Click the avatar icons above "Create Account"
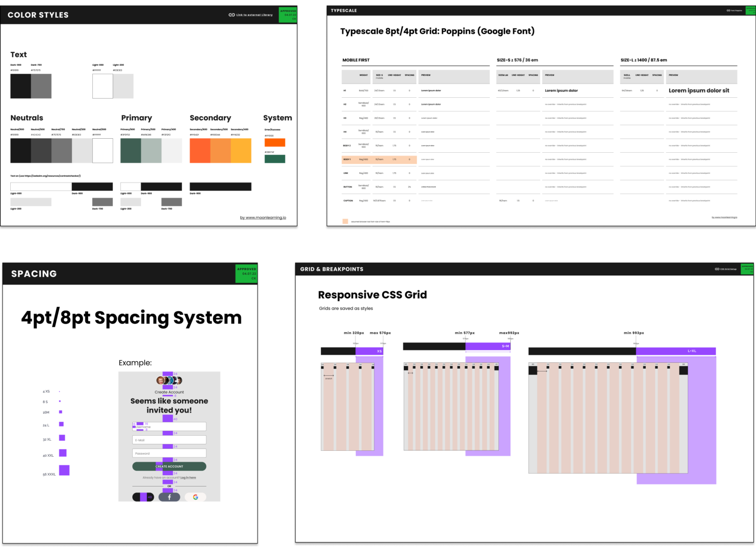This screenshot has width=756, height=554. pyautogui.click(x=169, y=380)
